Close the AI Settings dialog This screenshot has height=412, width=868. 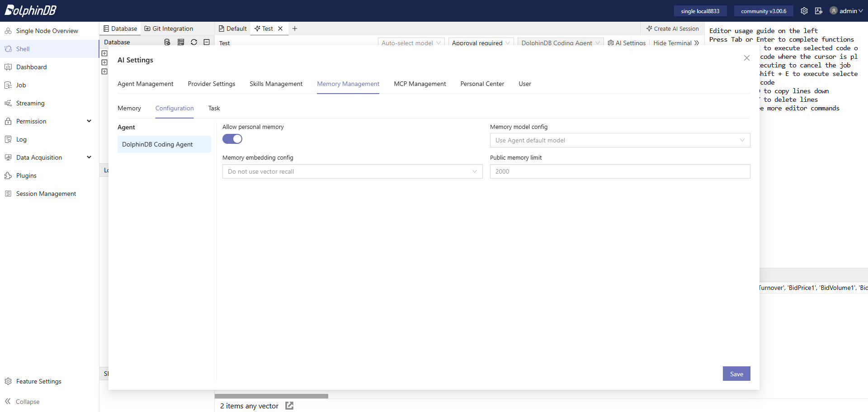click(x=747, y=58)
